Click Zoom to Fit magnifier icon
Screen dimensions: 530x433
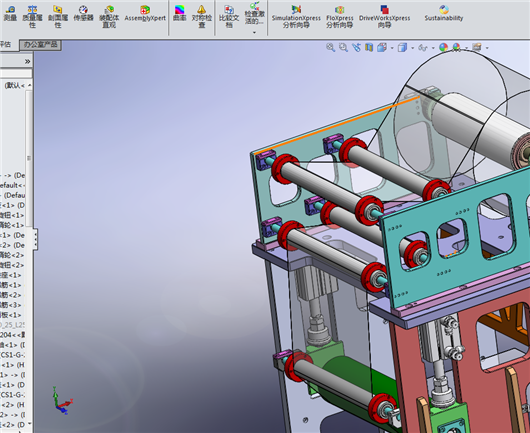coord(330,47)
